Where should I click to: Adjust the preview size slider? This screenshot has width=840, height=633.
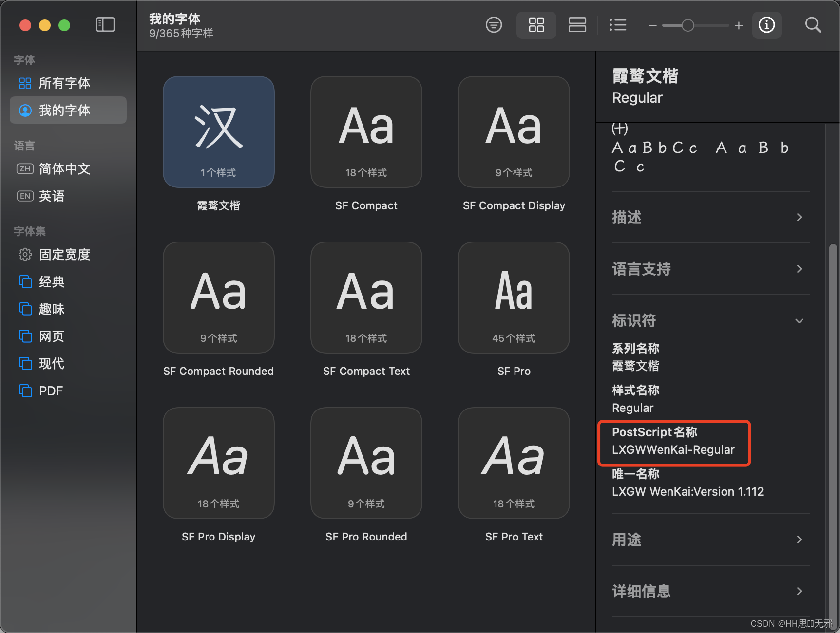(x=696, y=25)
